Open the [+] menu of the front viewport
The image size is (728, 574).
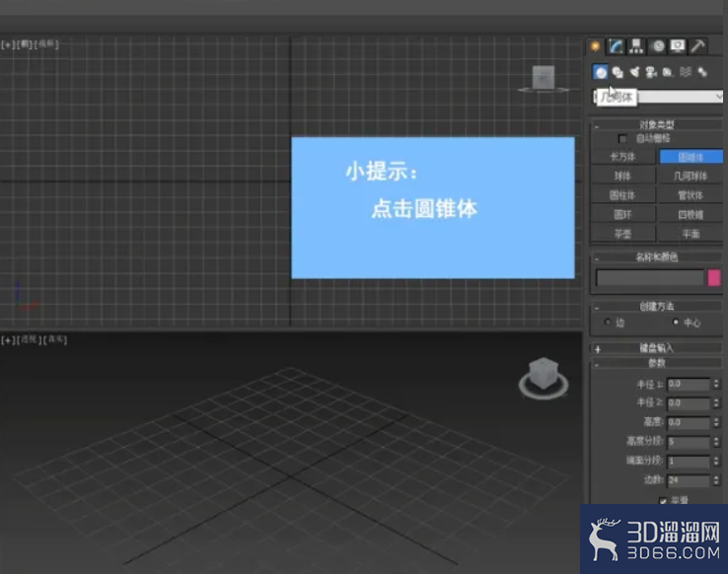point(8,44)
